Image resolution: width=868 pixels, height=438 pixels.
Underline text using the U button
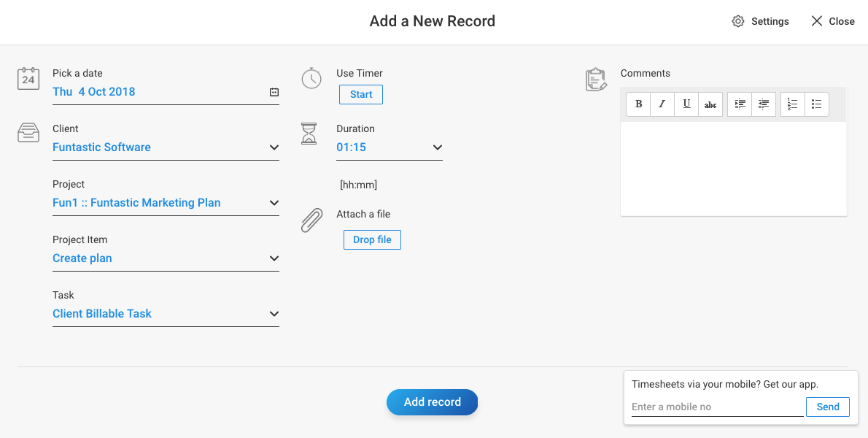pyautogui.click(x=686, y=104)
